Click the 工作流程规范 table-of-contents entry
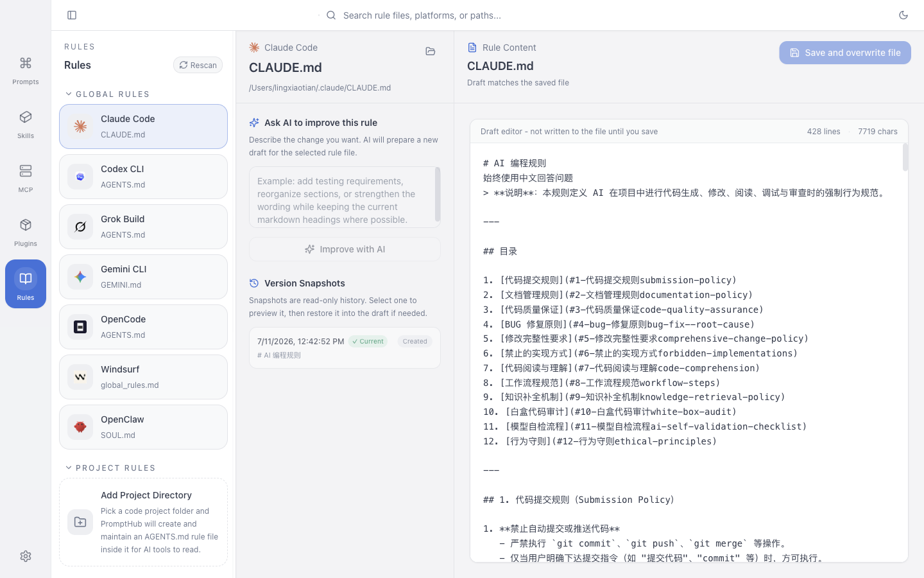Screen dimensions: 924x578 coord(602,383)
